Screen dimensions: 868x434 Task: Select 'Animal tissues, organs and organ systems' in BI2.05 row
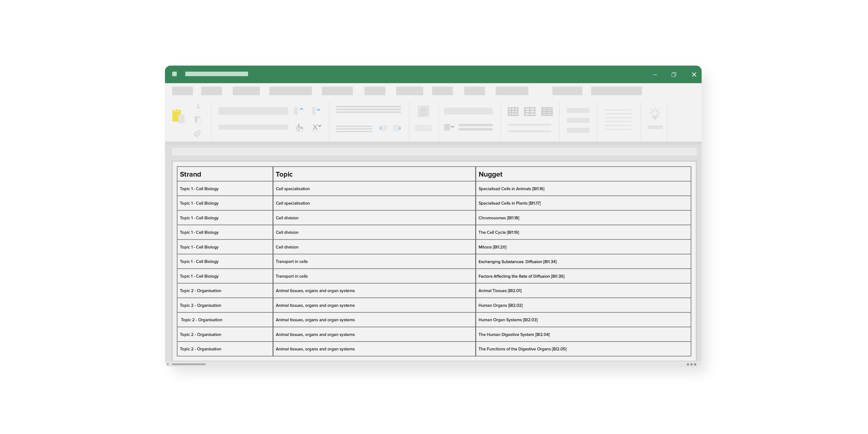tap(374, 349)
